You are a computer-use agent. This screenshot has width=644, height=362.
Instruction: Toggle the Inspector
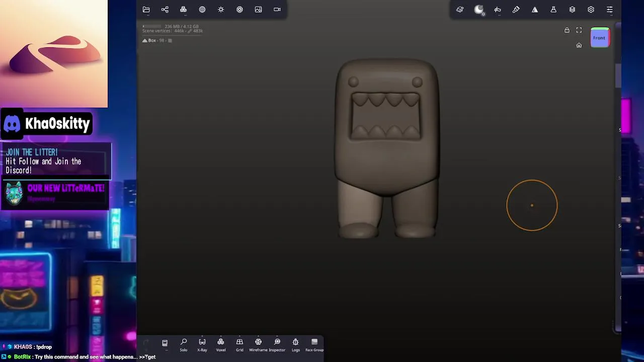tap(277, 345)
